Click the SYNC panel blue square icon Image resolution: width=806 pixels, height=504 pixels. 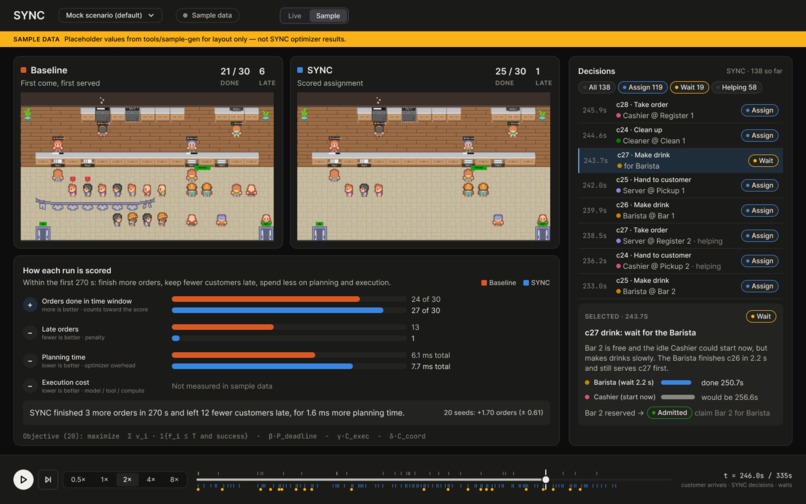[x=300, y=70]
